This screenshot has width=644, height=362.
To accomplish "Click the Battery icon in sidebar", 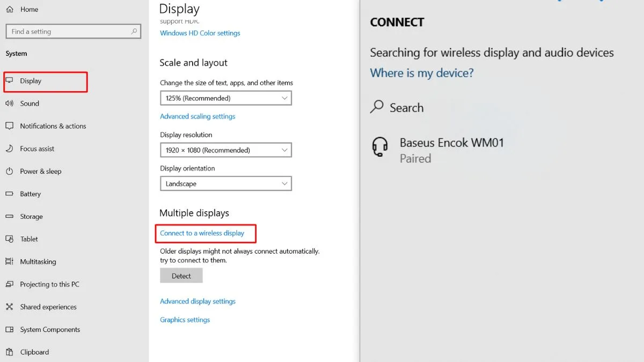I will click(x=9, y=194).
